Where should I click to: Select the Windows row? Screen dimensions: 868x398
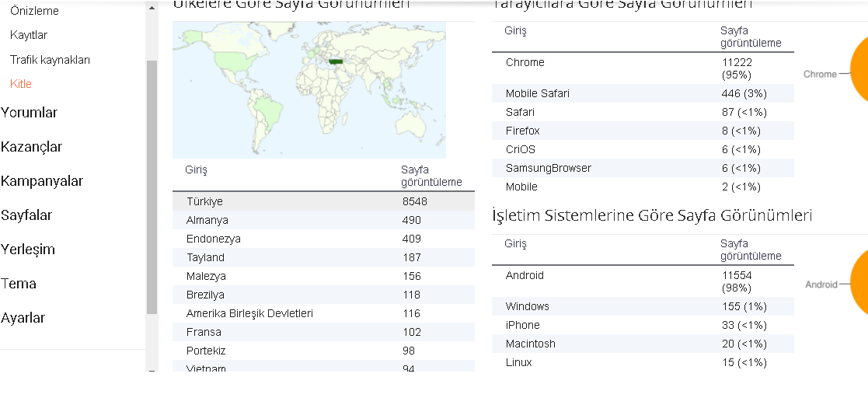643,306
